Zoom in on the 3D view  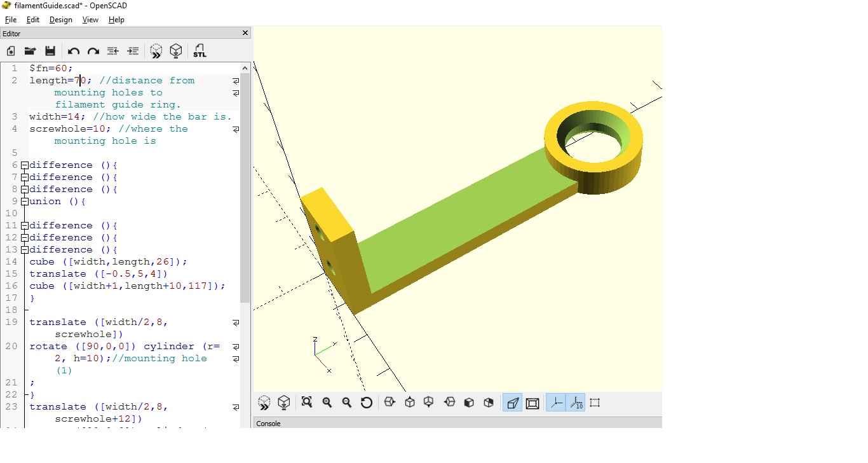point(327,403)
